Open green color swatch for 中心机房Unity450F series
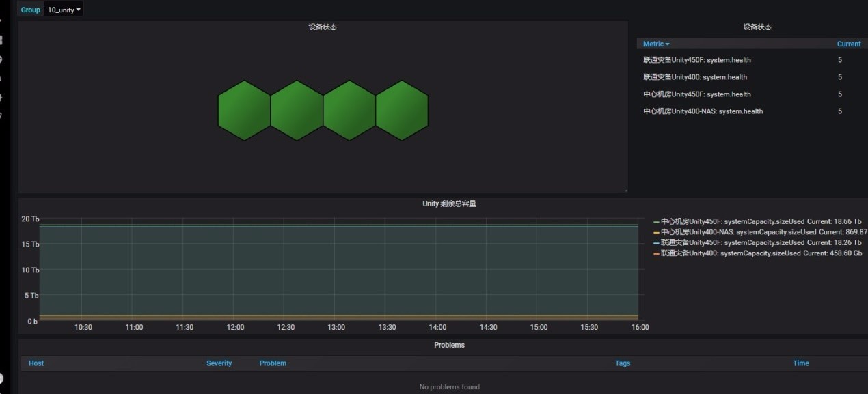The width and height of the screenshot is (868, 394). (656, 222)
